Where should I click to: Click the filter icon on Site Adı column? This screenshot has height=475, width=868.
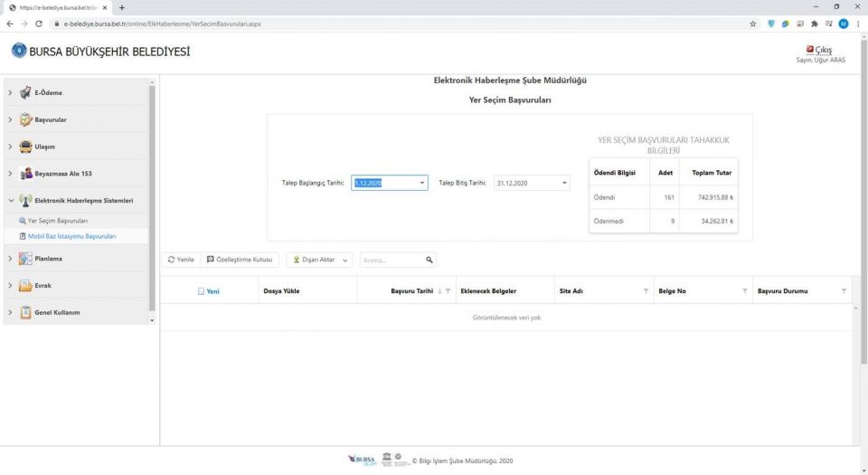646,291
